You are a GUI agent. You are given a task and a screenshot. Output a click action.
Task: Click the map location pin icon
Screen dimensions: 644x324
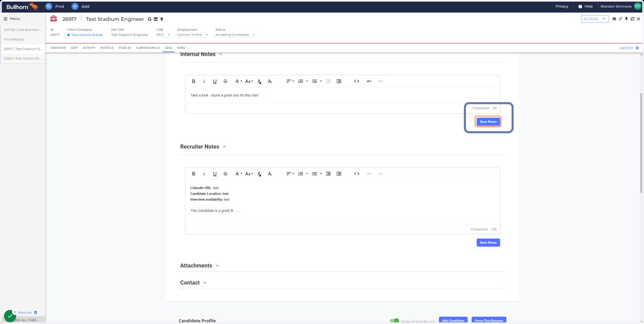tap(162, 19)
